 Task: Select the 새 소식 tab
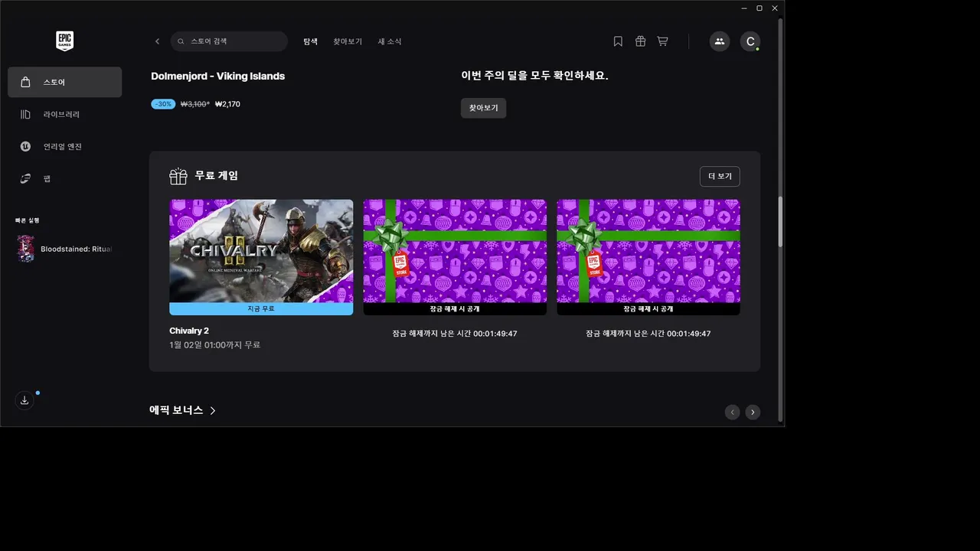click(x=390, y=41)
